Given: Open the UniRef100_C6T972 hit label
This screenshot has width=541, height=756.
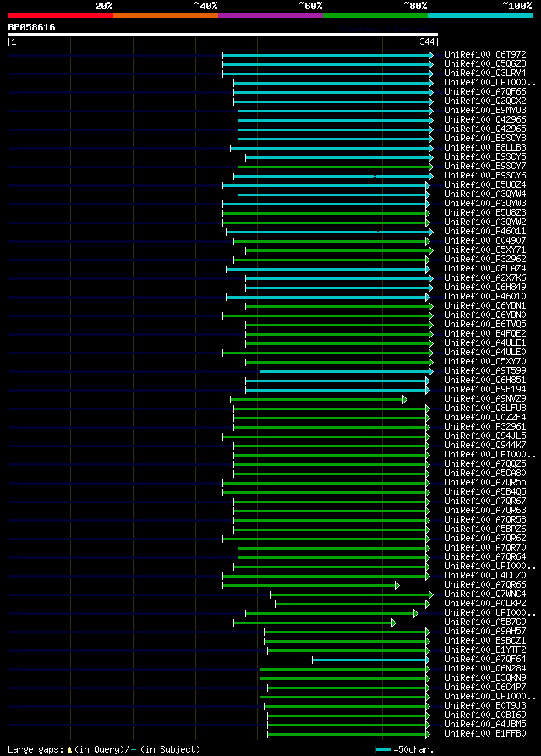Looking at the screenshot, I should click(485, 54).
